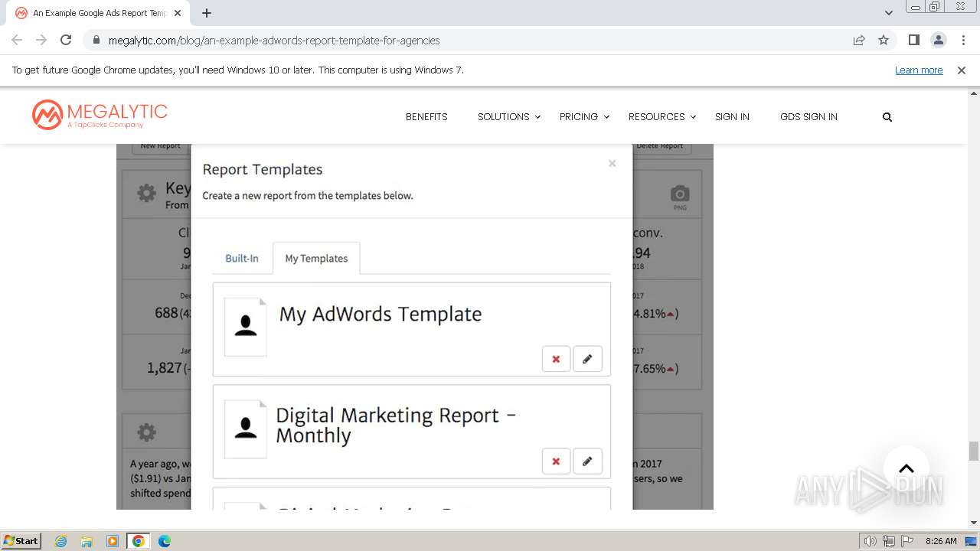The height and width of the screenshot is (551, 980).
Task: Click the PNG camera export icon
Action: click(680, 197)
